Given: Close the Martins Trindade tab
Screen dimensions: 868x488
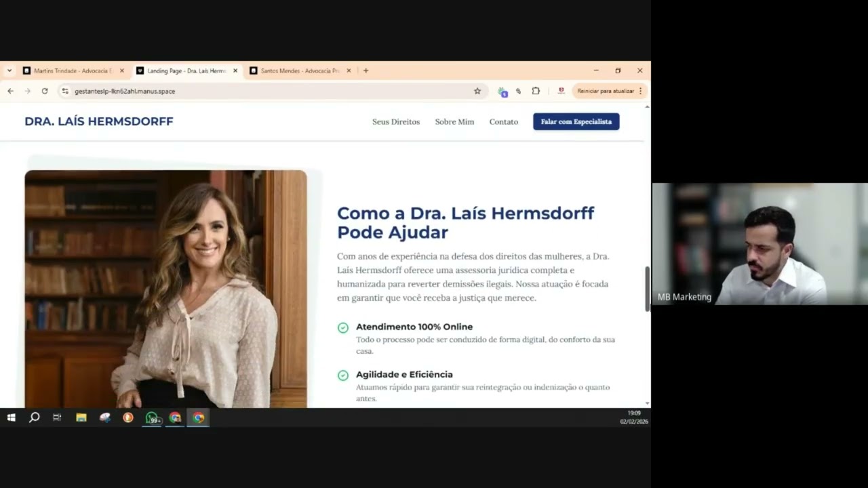Looking at the screenshot, I should tap(122, 70).
